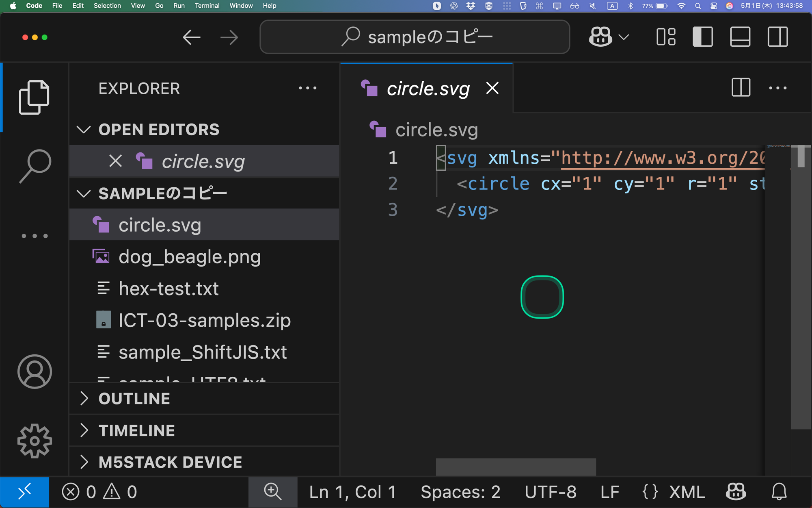Click the minimap at top right of editor
Image resolution: width=812 pixels, height=508 pixels.
pos(778,146)
